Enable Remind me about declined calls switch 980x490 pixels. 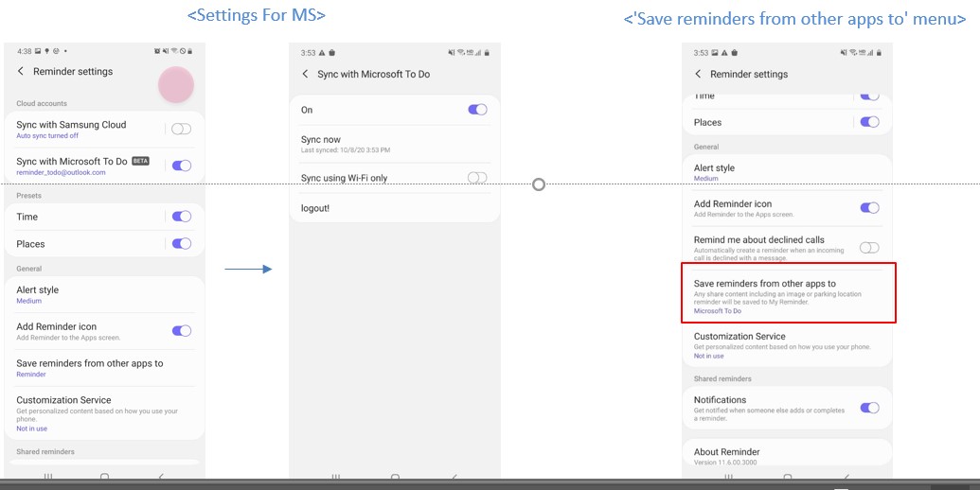[868, 247]
